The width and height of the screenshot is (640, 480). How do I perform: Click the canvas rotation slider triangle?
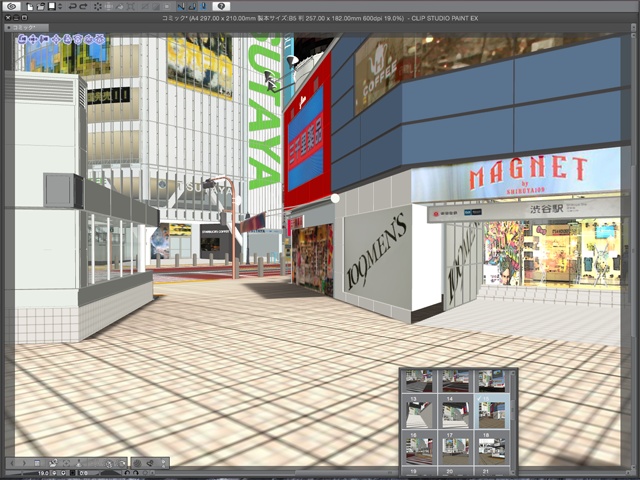[x=110, y=473]
